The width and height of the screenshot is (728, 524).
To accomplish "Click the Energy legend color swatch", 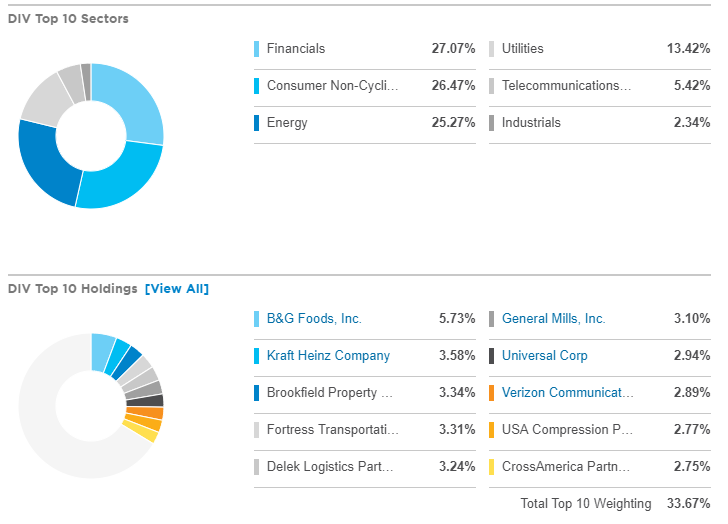I will 256,123.
